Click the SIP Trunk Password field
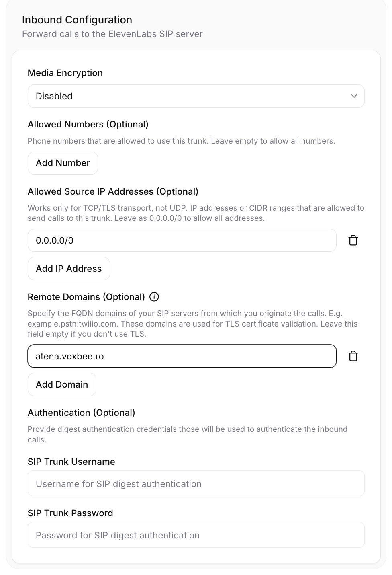The width and height of the screenshot is (392, 575). click(196, 535)
